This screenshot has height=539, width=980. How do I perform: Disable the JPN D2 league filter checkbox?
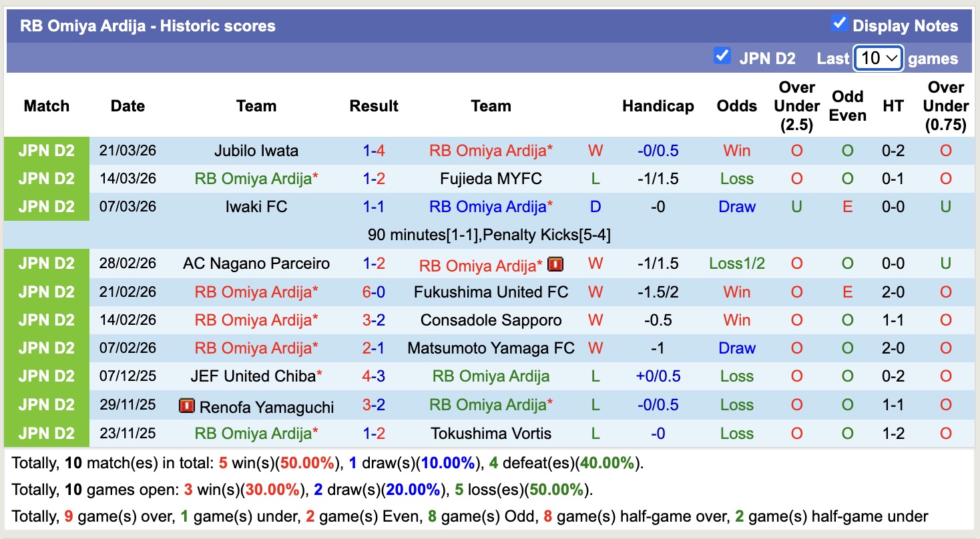coord(722,57)
